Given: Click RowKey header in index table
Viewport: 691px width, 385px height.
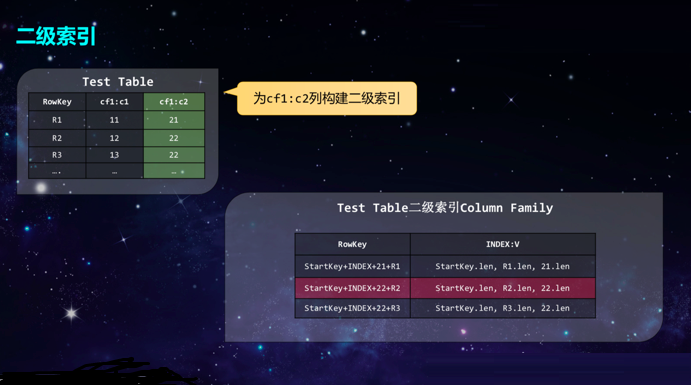Looking at the screenshot, I should (353, 244).
